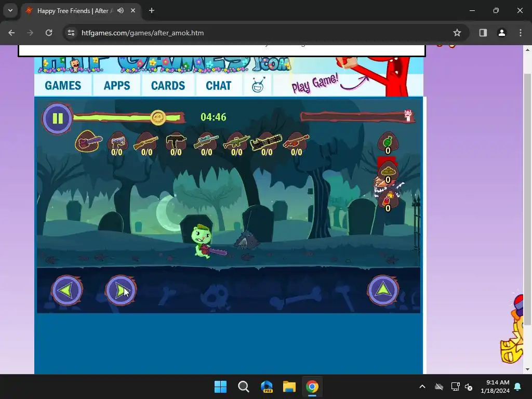Screen dimensions: 532x399
Task: Mute the Happy Tree Friends tab audio
Action: pos(121,10)
